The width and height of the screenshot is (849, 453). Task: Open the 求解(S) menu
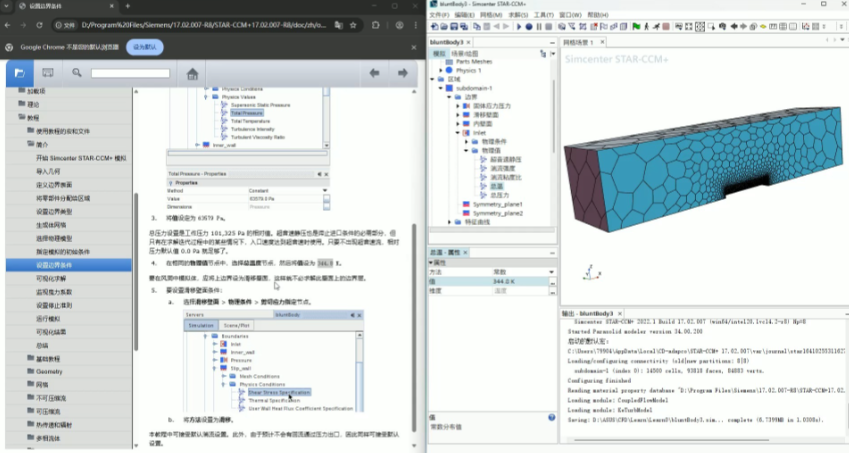click(517, 15)
